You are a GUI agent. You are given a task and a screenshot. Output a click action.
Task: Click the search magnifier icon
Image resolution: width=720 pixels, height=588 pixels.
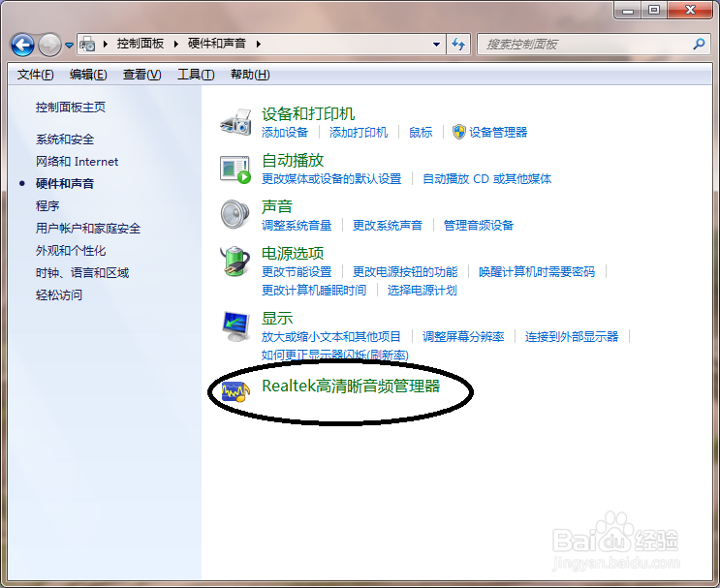click(699, 44)
